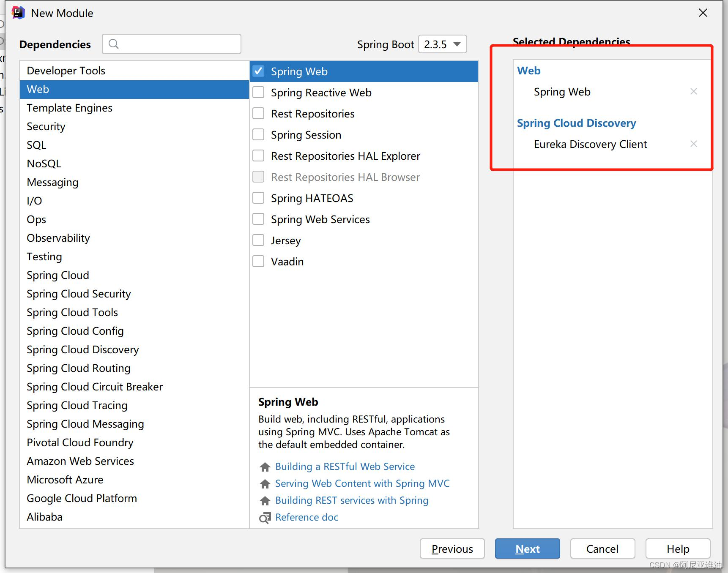Open Template Engines category
Viewport: 728px width, 573px height.
(134, 108)
